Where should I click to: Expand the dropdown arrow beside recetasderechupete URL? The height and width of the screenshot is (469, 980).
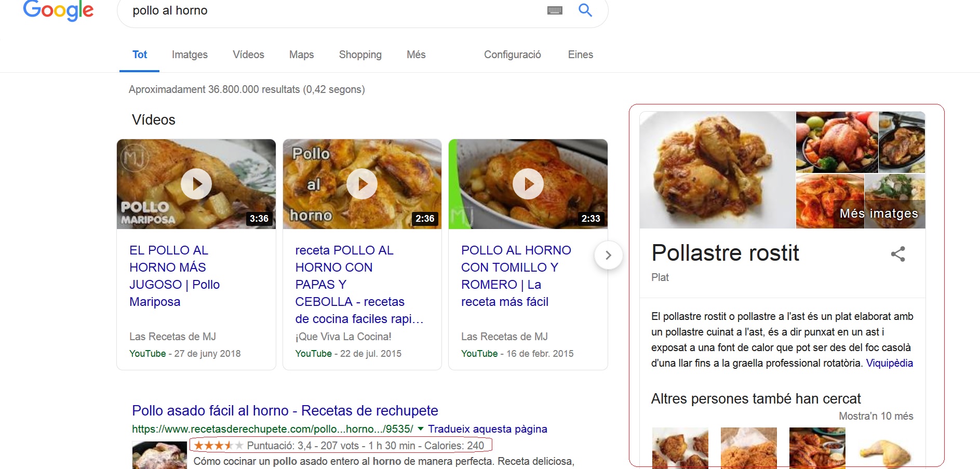click(420, 429)
